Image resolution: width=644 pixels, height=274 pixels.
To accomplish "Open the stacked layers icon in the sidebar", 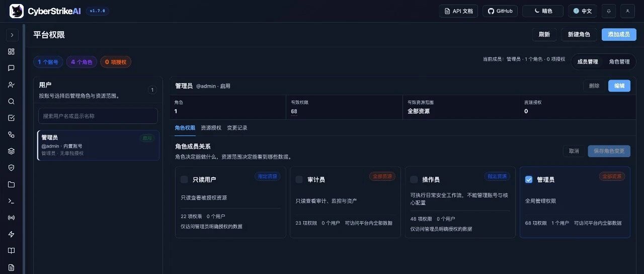I will [x=12, y=151].
